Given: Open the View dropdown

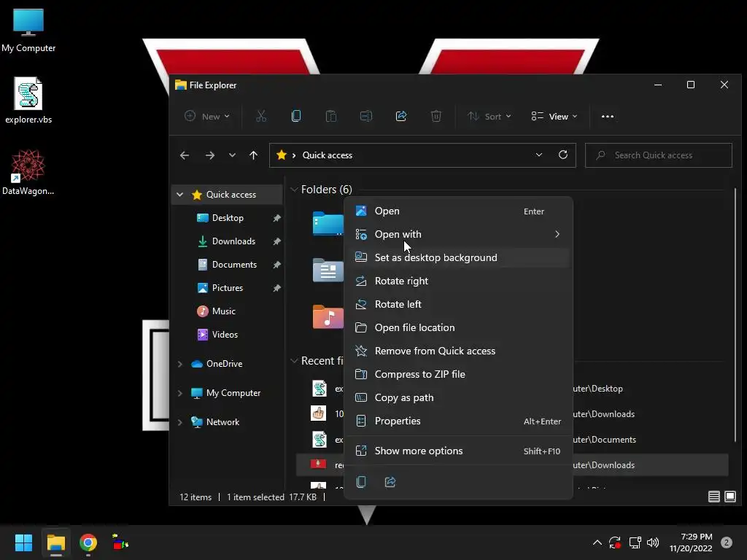Looking at the screenshot, I should point(554,116).
